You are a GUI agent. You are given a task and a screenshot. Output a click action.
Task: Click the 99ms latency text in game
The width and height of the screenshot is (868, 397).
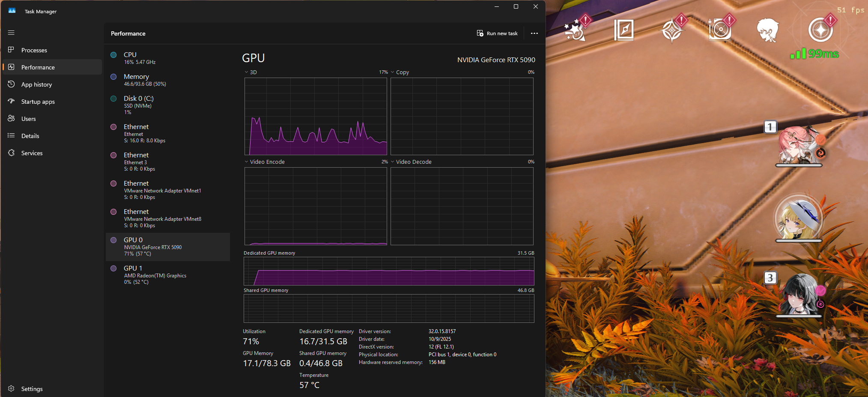click(823, 54)
